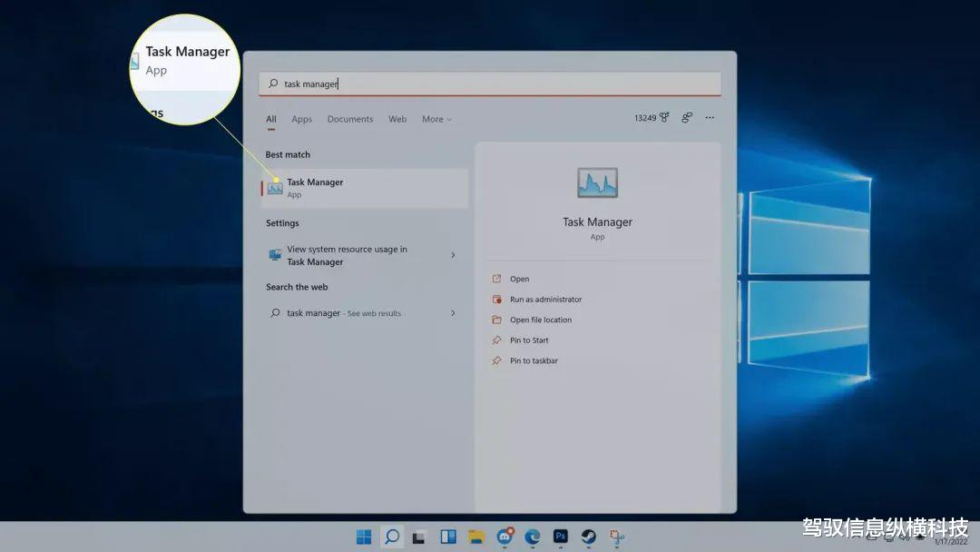980x552 pixels.
Task: Click the Start button on the taskbar
Action: coord(365,537)
